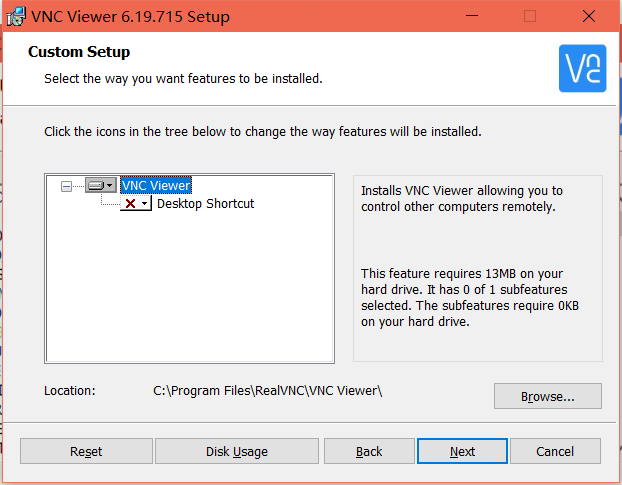The width and height of the screenshot is (622, 485).
Task: Open VNC Viewer feature install-state dropdown
Action: 101,185
